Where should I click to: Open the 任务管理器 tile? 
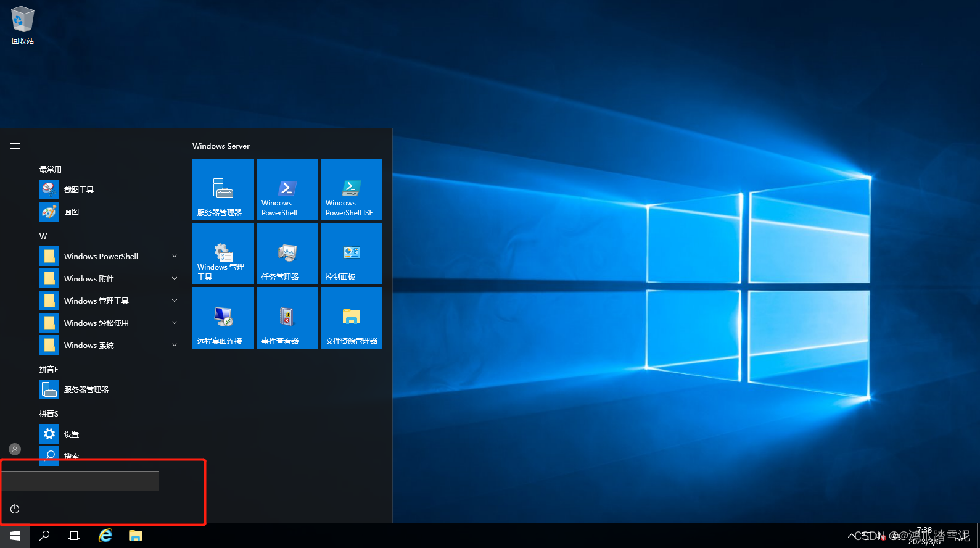click(x=287, y=254)
